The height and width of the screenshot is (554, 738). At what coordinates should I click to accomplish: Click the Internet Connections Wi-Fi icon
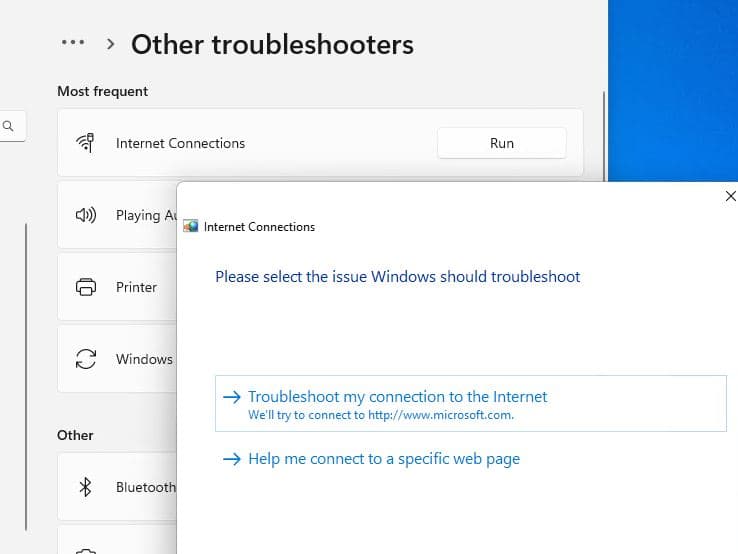pos(85,143)
